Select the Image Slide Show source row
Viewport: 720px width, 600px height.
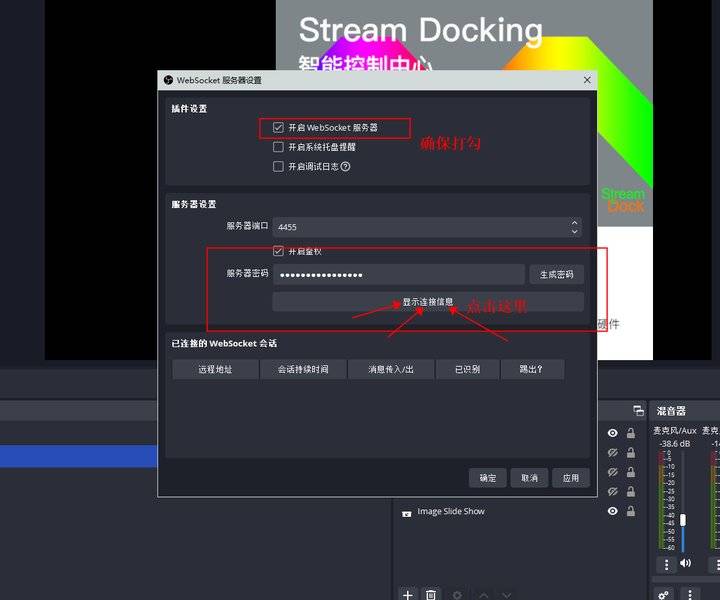519,511
